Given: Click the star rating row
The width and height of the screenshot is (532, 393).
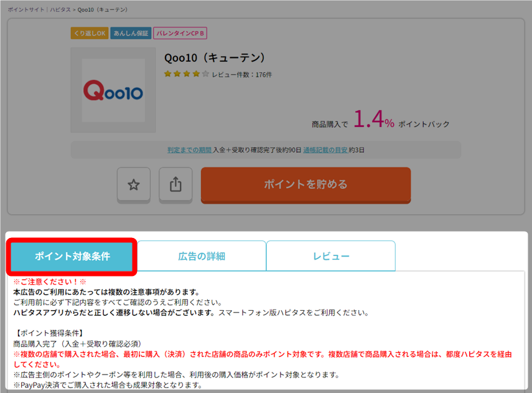Looking at the screenshot, I should (186, 74).
